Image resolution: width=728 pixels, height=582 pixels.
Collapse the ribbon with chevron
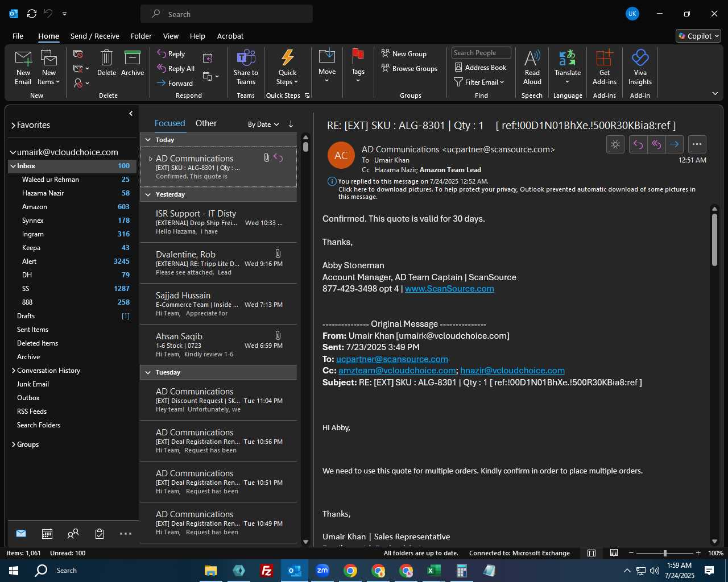tap(715, 93)
